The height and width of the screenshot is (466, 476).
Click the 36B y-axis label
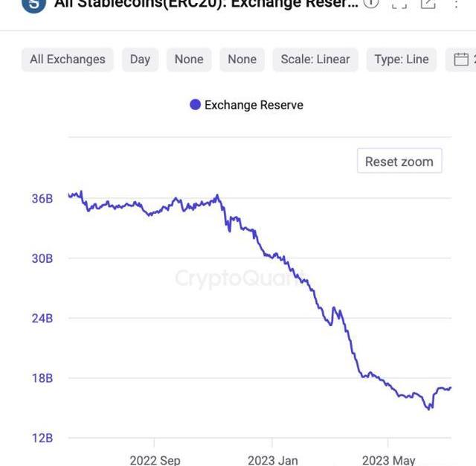coord(42,199)
